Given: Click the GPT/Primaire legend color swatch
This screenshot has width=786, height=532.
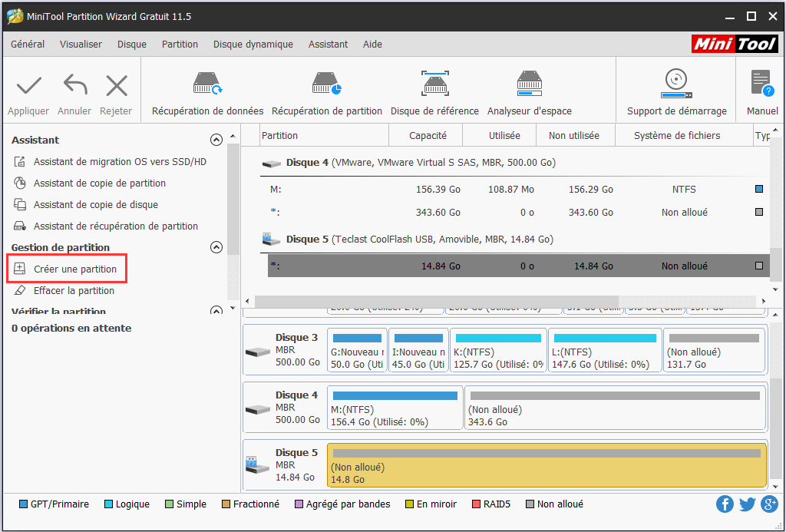Looking at the screenshot, I should coord(23,504).
